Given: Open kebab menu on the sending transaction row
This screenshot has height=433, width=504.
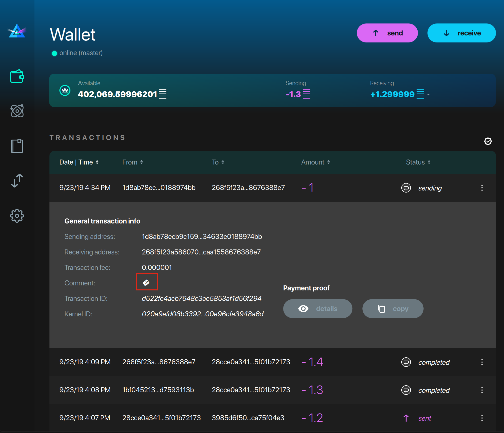Looking at the screenshot, I should pyautogui.click(x=482, y=188).
